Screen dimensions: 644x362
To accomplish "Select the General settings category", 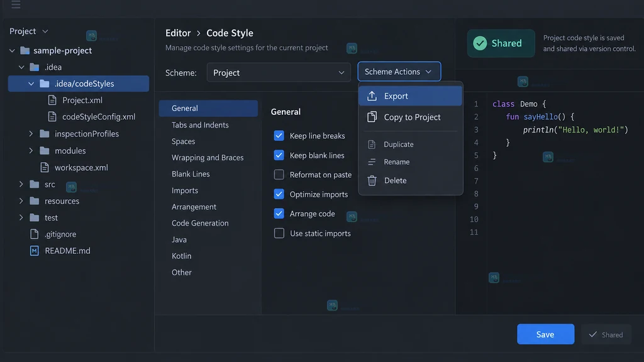I will coord(208,108).
